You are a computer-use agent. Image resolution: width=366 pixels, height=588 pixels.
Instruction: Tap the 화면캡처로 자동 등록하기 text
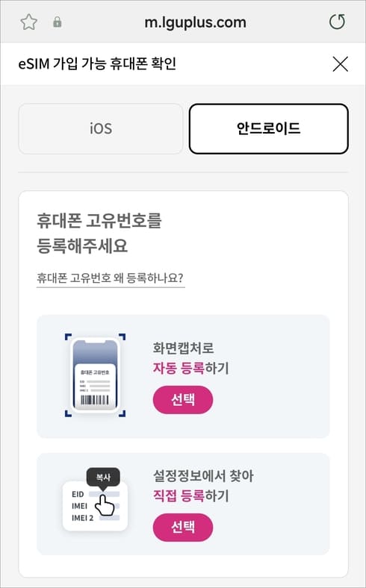pos(190,357)
